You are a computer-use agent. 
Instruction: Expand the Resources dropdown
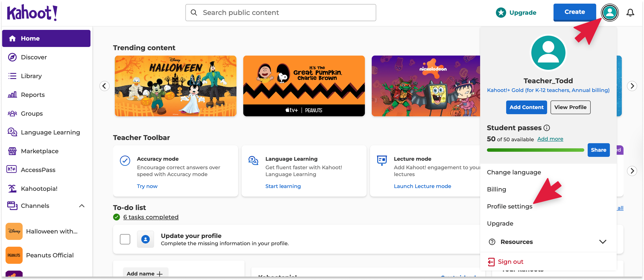click(603, 242)
